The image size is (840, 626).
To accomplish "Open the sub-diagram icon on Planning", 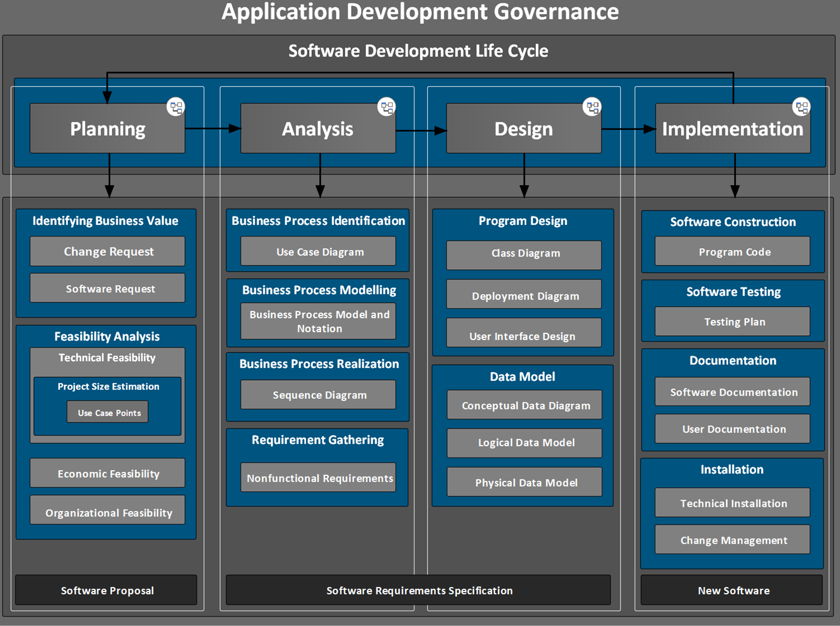I will (176, 107).
